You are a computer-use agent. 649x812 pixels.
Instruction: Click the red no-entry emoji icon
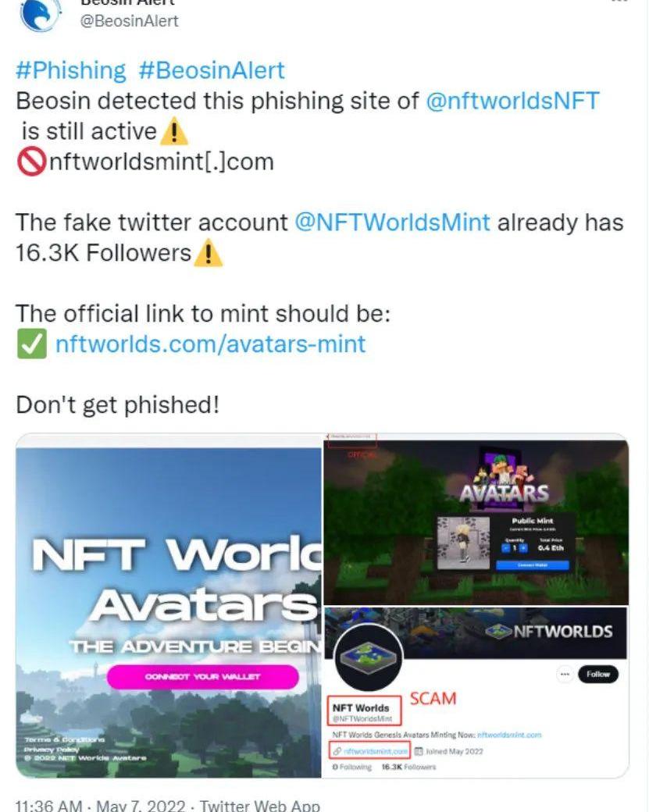(31, 162)
